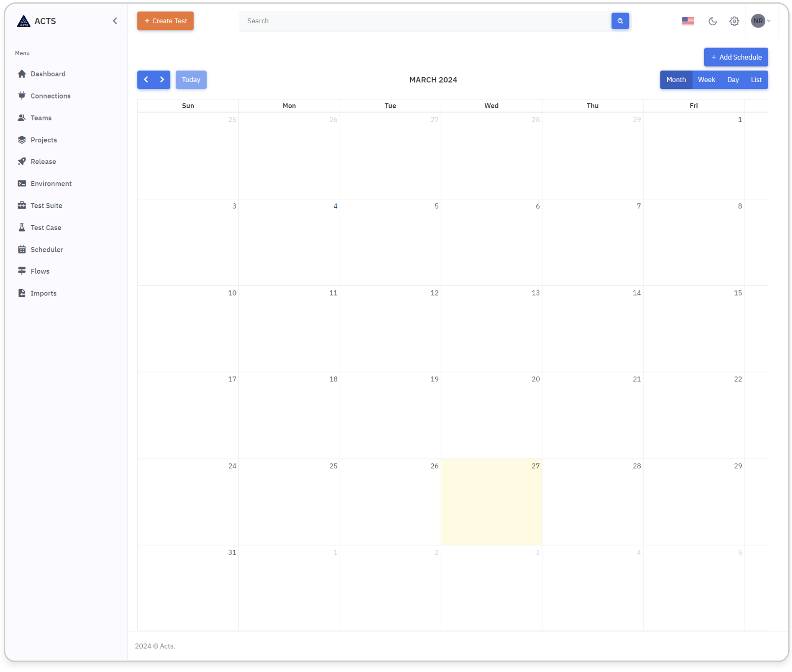This screenshot has width=792, height=672.
Task: Click day number 20 on the calendar
Action: [x=536, y=379]
